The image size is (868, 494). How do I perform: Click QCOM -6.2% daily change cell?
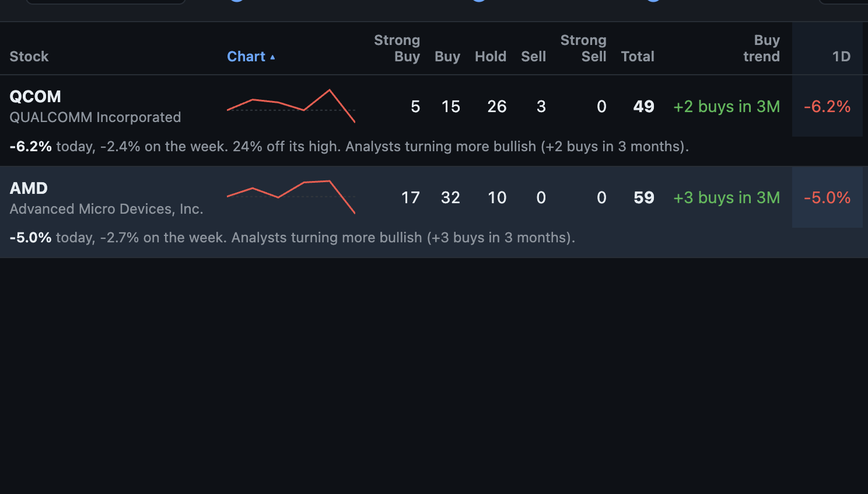pos(827,106)
